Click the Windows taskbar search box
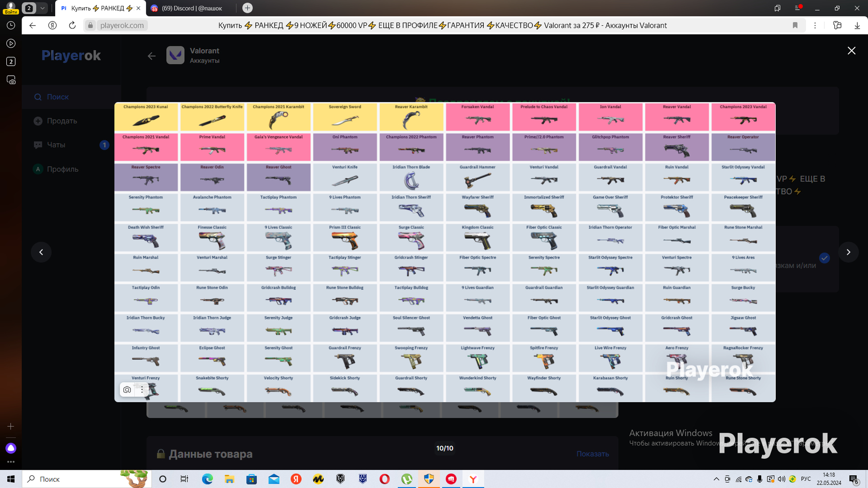Screen dimensions: 868x488 pos(87,479)
